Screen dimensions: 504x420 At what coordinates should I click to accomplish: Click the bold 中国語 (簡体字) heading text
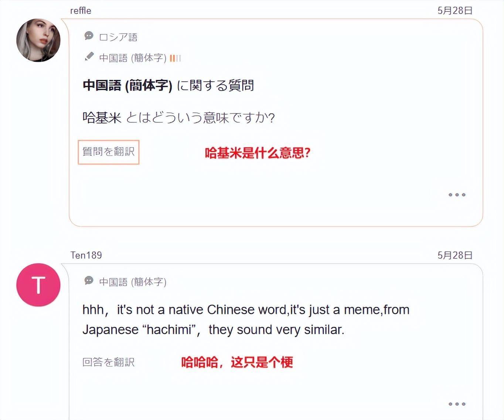point(127,85)
